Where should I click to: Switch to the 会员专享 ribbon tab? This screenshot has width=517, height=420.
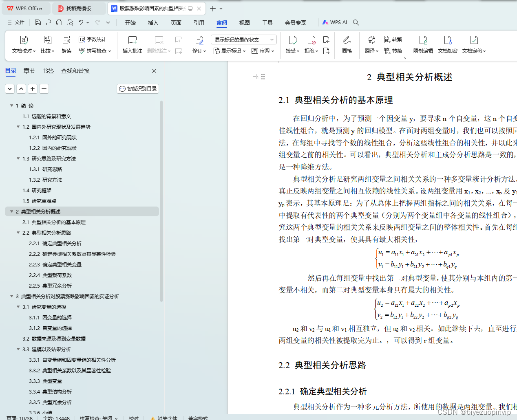click(x=296, y=23)
